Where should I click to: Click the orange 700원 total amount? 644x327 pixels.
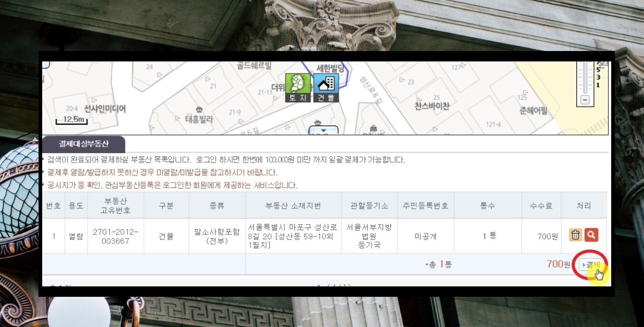click(558, 264)
